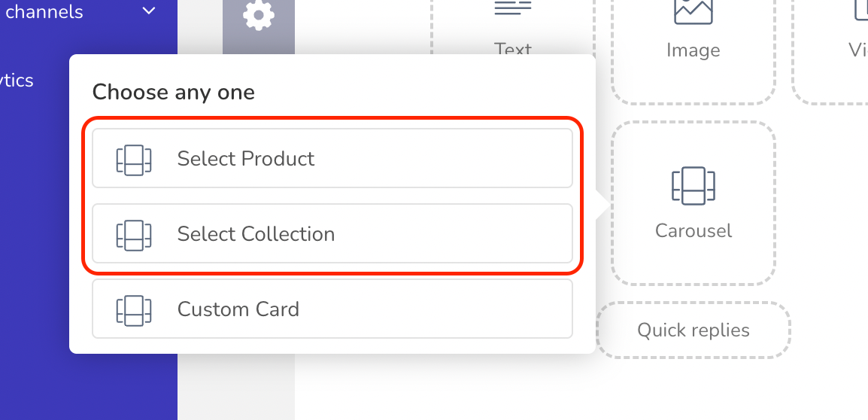868x420 pixels.
Task: Click the picture icon in Image block
Action: coord(693,10)
